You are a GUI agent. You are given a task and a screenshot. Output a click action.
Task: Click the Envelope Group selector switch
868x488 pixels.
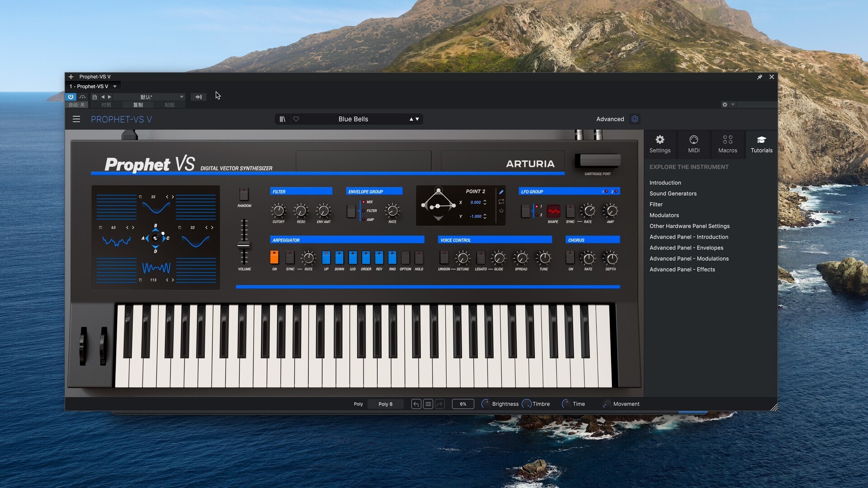(x=351, y=211)
